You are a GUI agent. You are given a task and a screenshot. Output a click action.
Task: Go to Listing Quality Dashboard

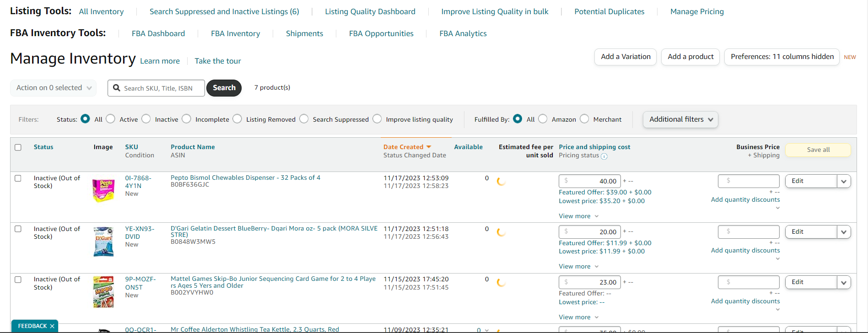tap(370, 11)
